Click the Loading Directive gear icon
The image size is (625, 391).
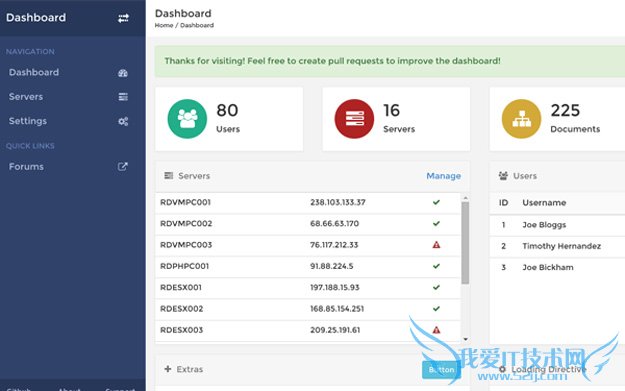click(502, 369)
